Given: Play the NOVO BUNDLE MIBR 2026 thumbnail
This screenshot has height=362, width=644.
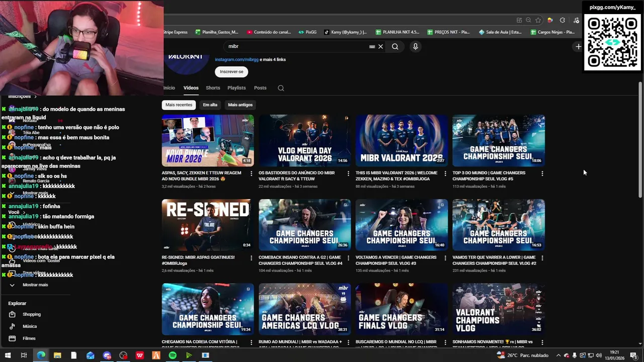Looking at the screenshot, I should tap(208, 140).
